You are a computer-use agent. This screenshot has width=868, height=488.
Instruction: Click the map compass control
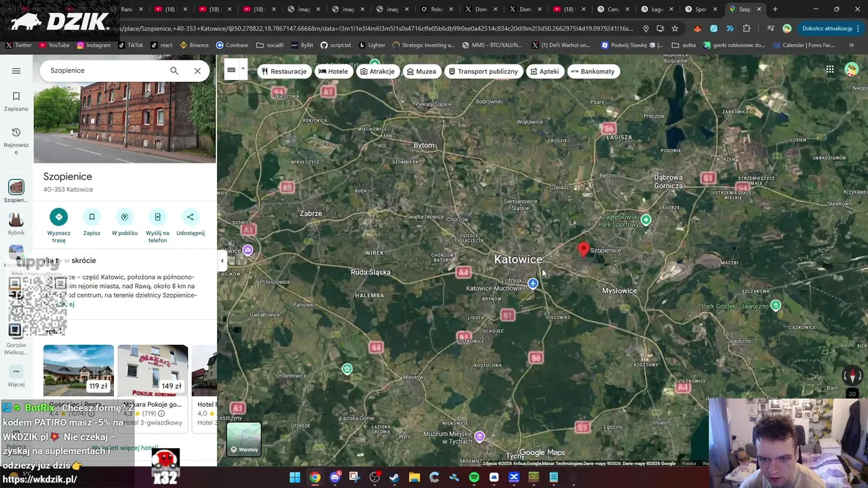coord(852,375)
